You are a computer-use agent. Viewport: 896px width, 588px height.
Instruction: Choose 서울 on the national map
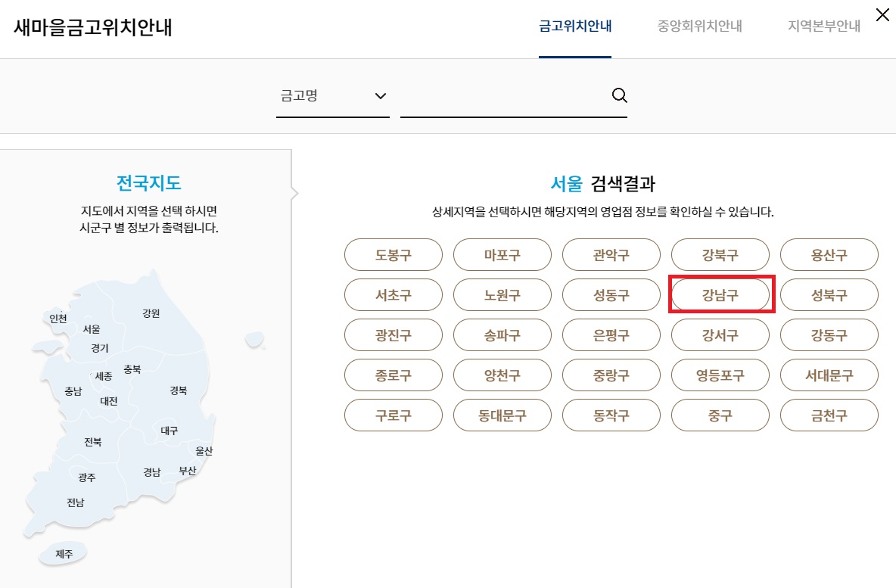click(x=92, y=329)
